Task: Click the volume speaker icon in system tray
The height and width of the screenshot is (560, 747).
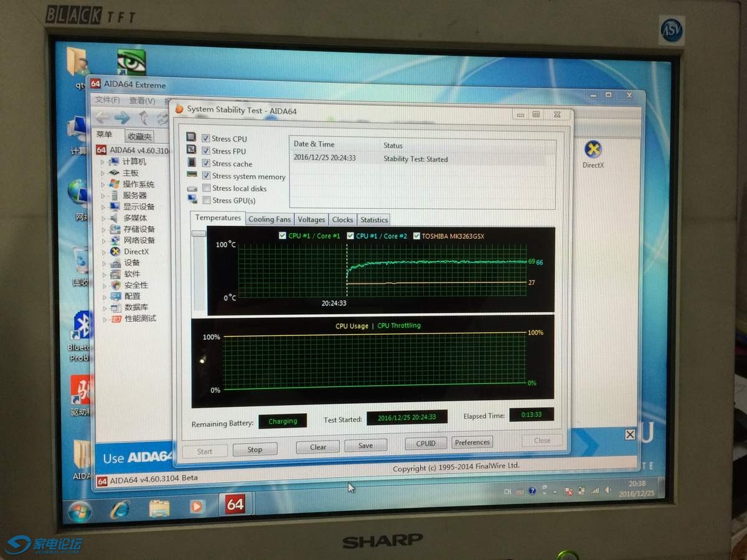Action: [x=608, y=490]
